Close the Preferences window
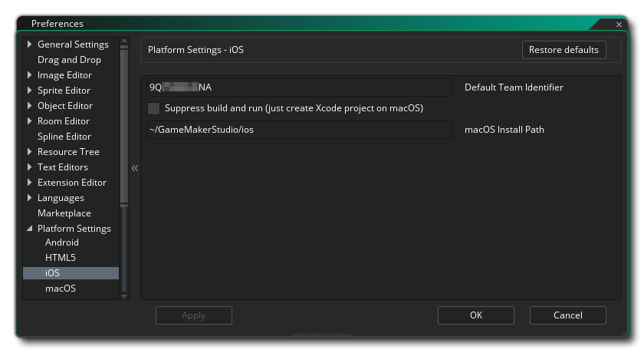 (x=619, y=25)
